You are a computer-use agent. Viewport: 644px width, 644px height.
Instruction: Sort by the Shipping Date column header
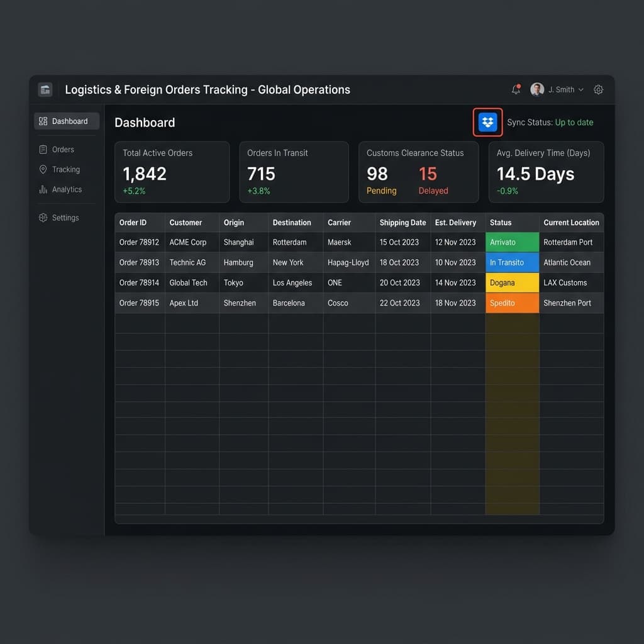402,223
